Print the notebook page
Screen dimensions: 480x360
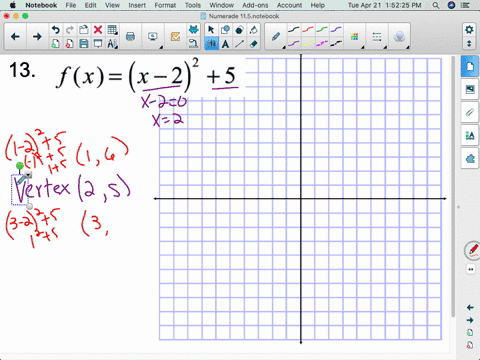(x=131, y=37)
